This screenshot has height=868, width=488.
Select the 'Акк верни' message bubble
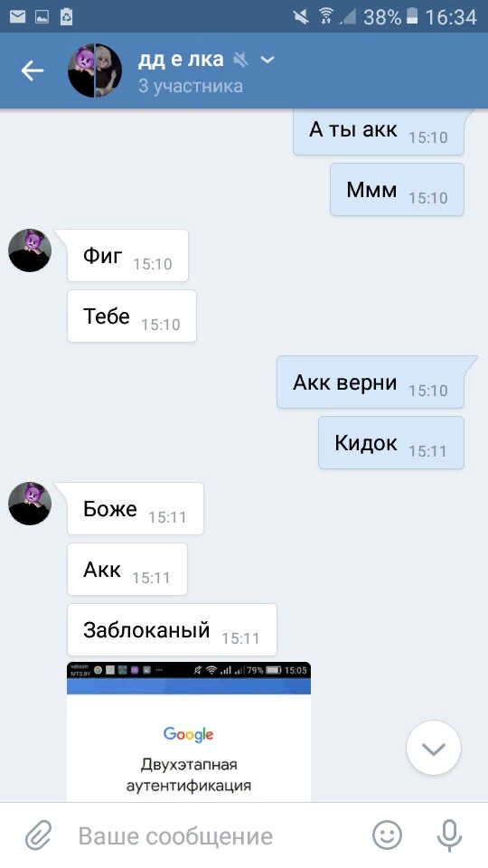coord(371,382)
